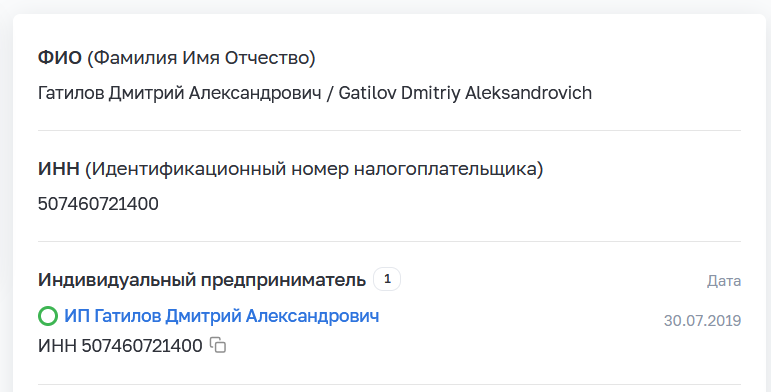Click the Russian name Гатилов Дмитрий Александрович
771x392 pixels.
(179, 93)
